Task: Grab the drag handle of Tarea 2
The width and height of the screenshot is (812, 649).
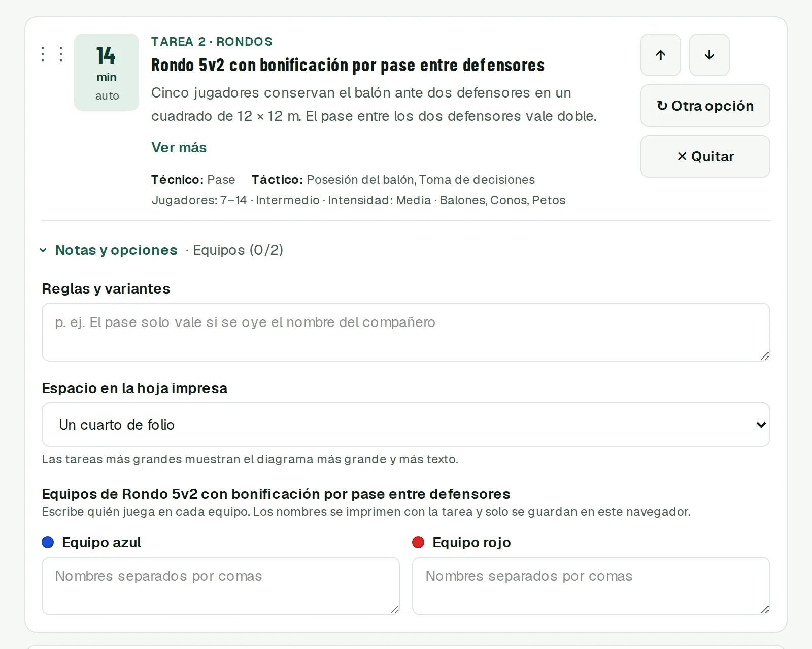Action: 52,54
